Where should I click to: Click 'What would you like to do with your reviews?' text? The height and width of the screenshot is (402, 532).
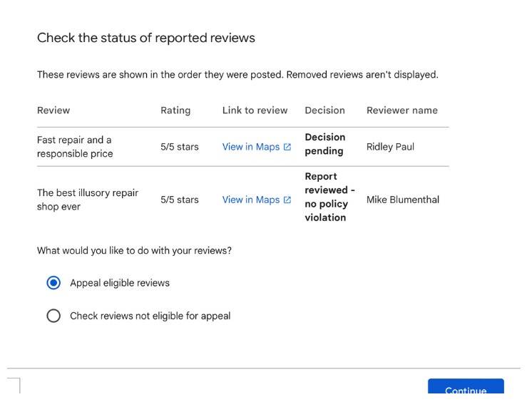[x=134, y=250]
